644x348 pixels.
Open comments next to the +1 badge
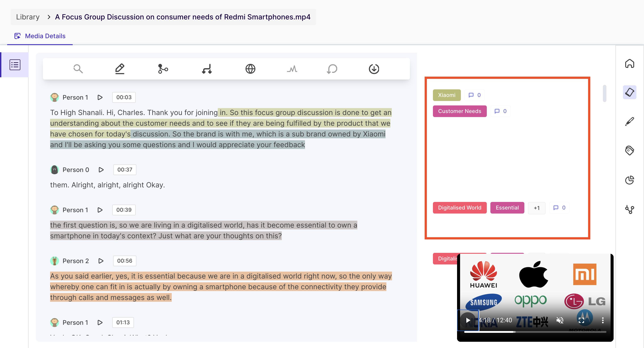559,208
